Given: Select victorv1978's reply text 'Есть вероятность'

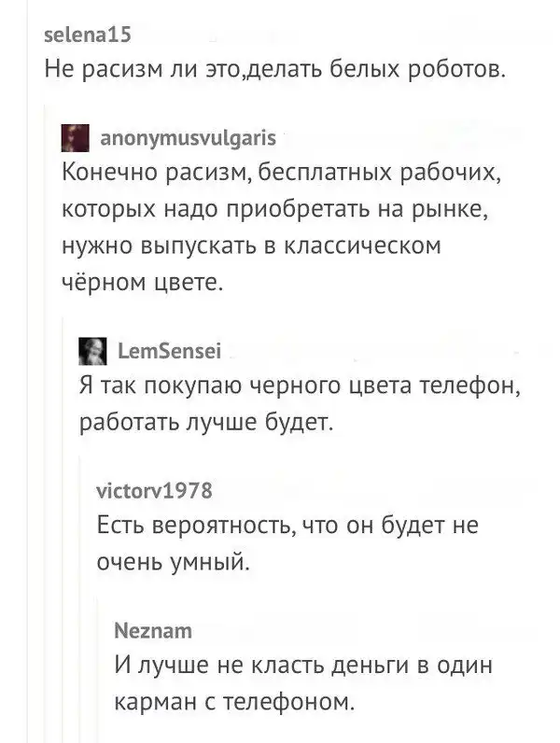Looking at the screenshot, I should 287,526.
